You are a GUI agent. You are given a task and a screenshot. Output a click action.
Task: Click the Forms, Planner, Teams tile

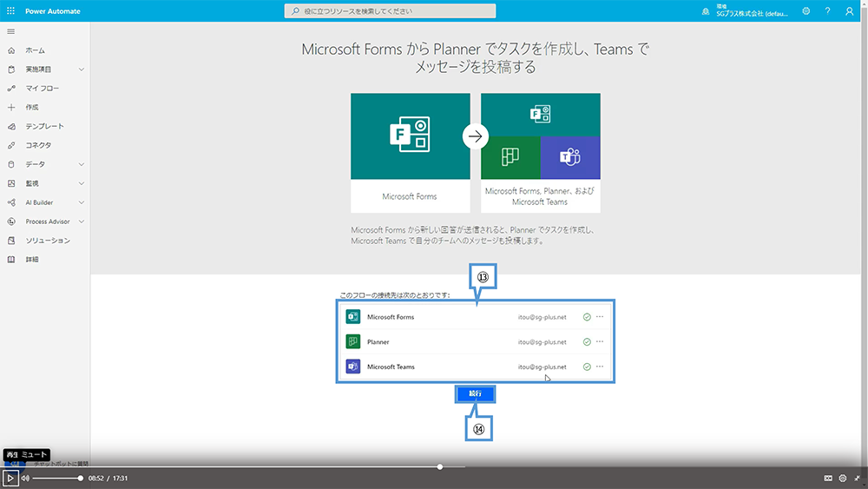coord(540,153)
